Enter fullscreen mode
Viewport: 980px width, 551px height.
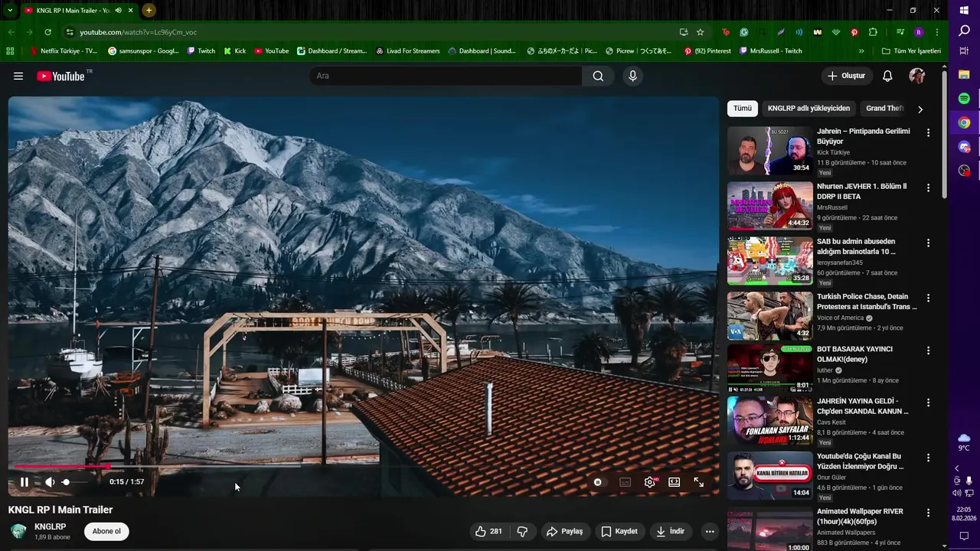click(x=699, y=482)
